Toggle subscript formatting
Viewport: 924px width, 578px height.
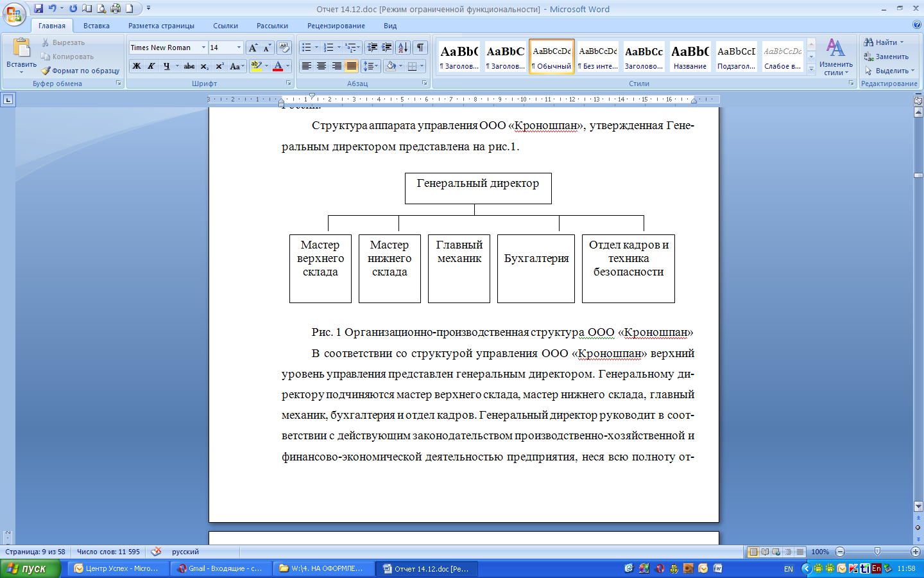pyautogui.click(x=205, y=66)
